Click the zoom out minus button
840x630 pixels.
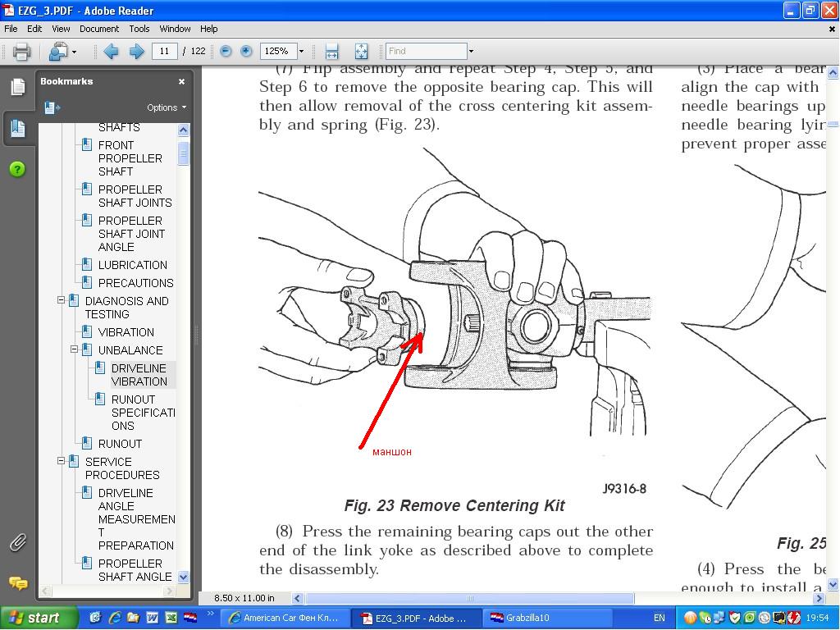226,52
